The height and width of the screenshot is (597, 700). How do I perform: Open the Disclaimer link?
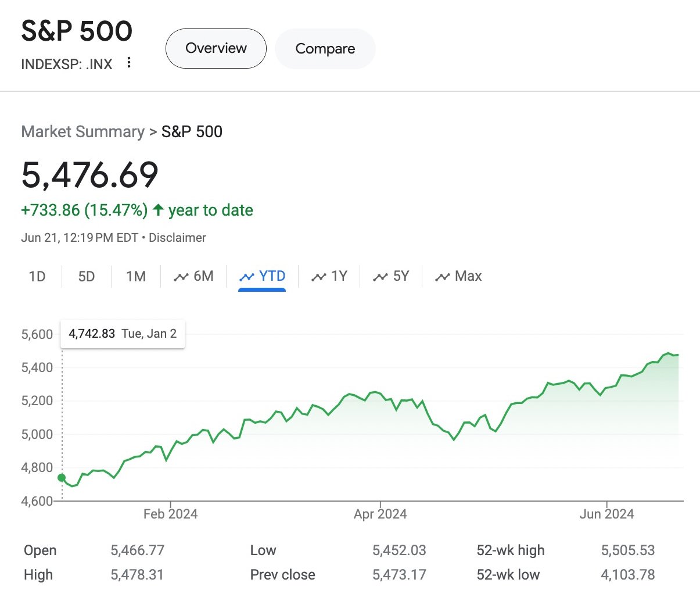[177, 237]
